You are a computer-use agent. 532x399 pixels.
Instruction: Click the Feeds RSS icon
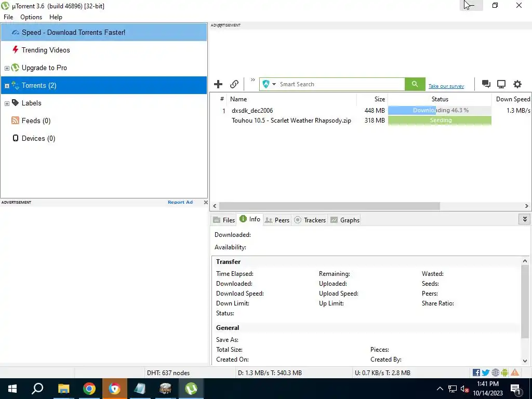click(15, 121)
